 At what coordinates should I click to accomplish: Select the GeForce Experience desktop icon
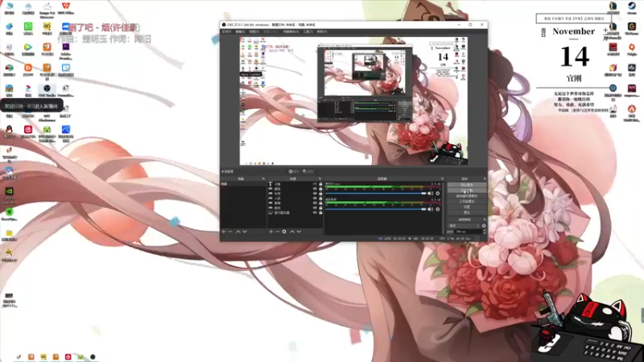click(x=9, y=195)
